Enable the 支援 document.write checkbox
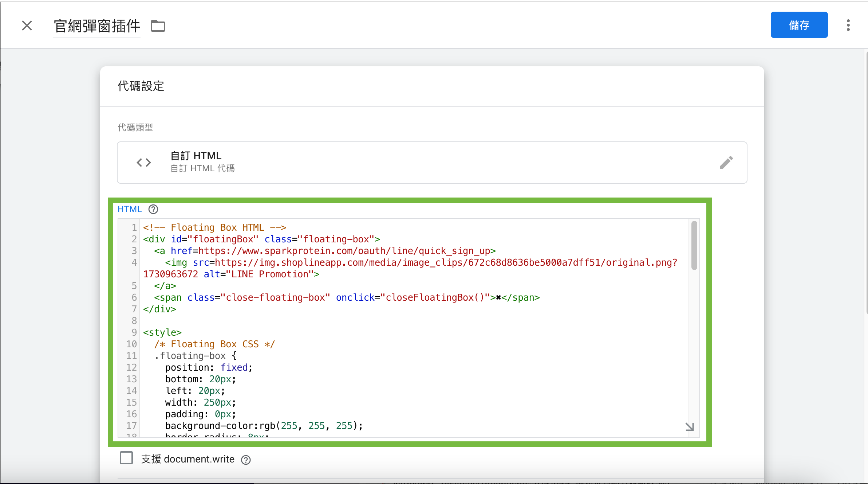868x484 pixels. (126, 458)
